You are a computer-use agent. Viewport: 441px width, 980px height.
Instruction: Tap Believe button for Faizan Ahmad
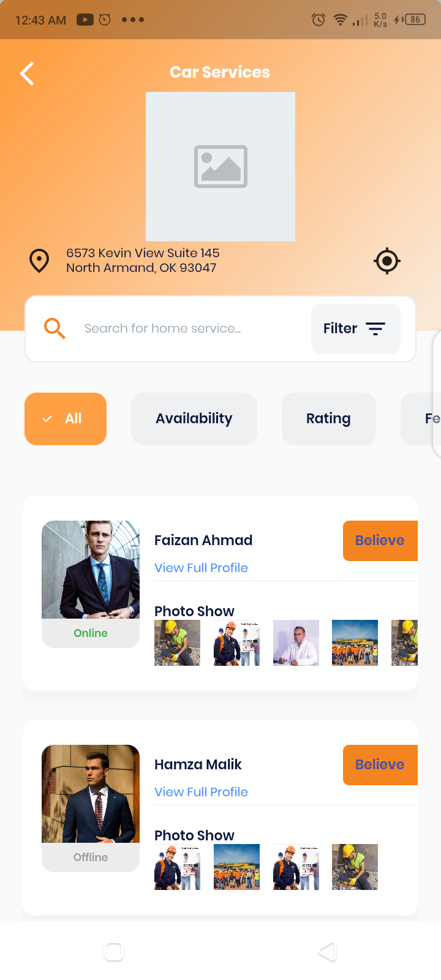pos(380,541)
